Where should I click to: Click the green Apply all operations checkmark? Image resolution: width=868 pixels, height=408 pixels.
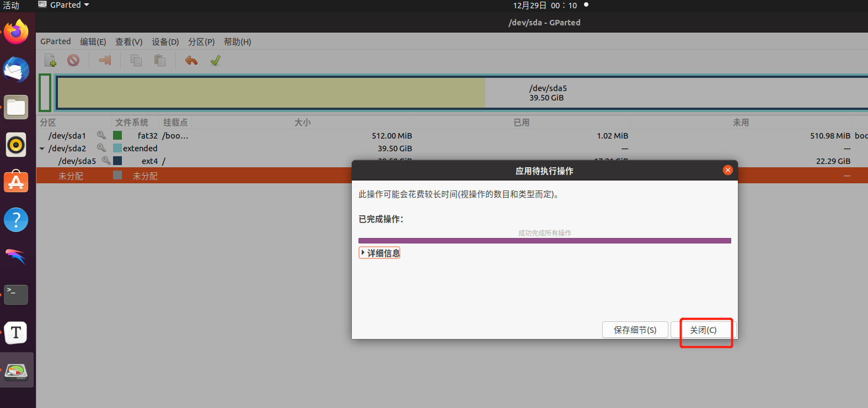tap(216, 60)
